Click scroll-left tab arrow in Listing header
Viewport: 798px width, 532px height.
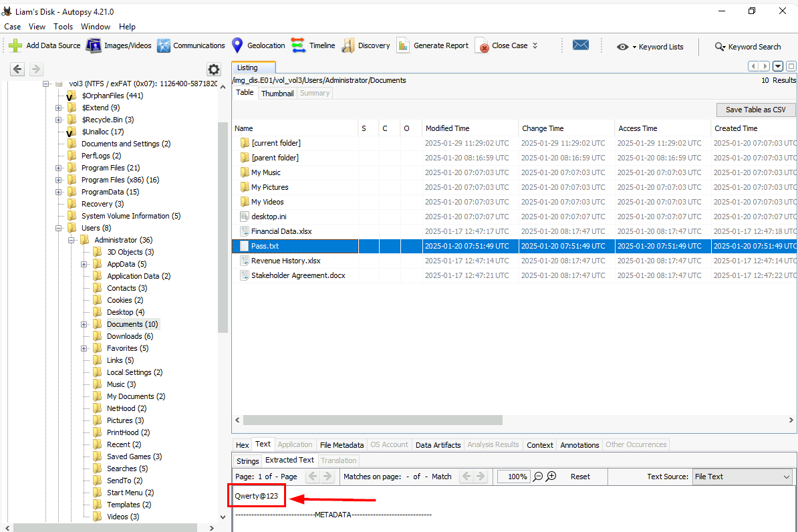pos(753,66)
